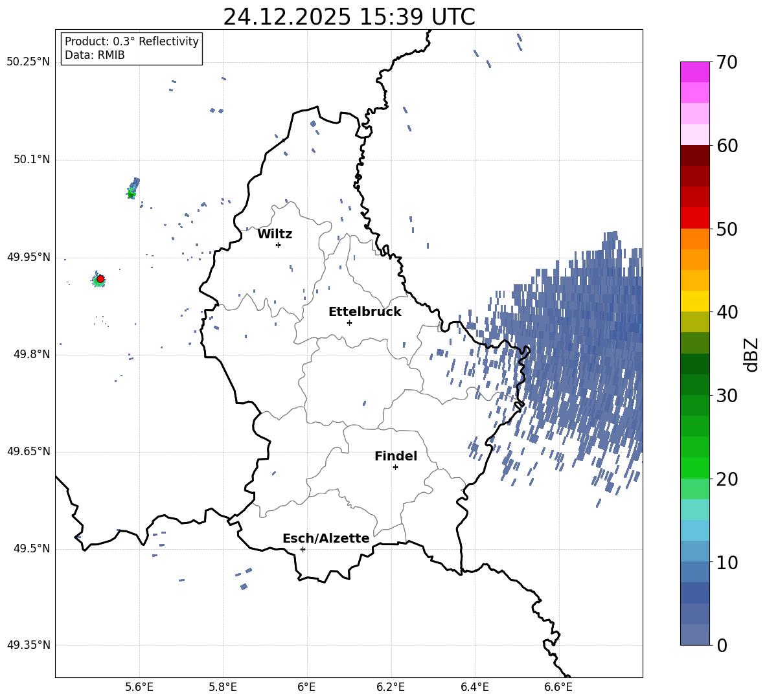Click the 6.6°E longitude label

coord(558,687)
